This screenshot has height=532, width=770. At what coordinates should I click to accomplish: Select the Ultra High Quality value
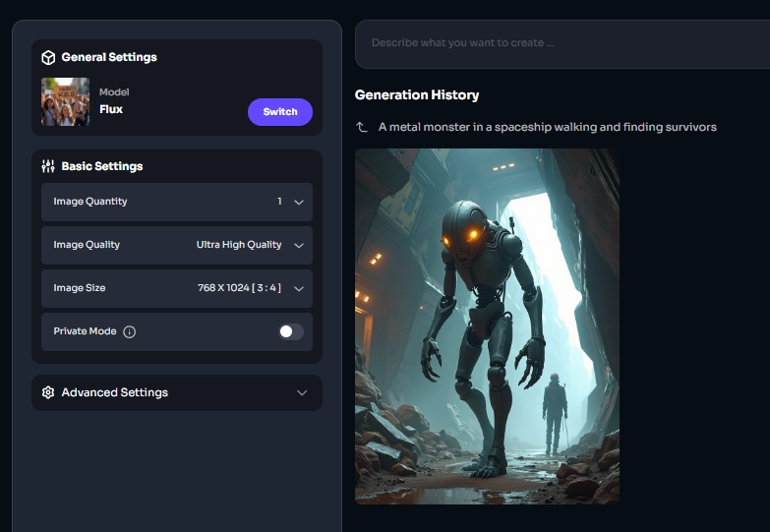(x=239, y=245)
